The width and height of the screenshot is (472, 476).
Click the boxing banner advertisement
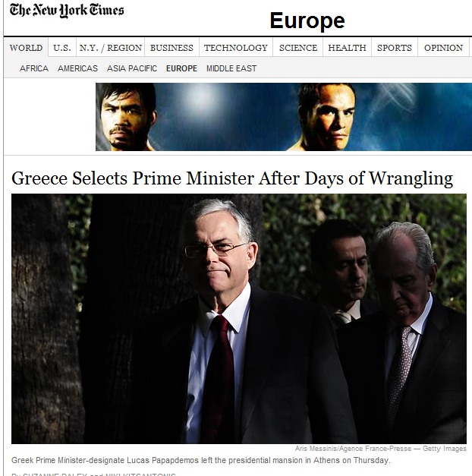(284, 117)
